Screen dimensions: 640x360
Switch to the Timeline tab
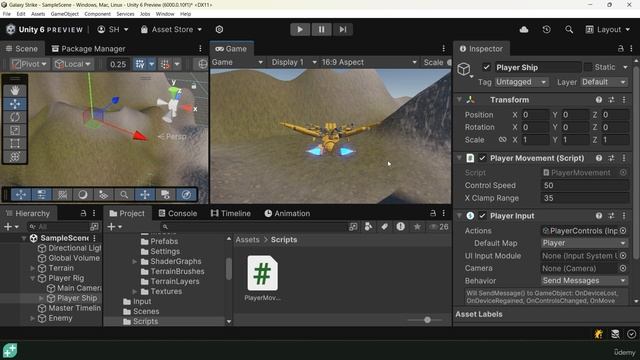231,213
